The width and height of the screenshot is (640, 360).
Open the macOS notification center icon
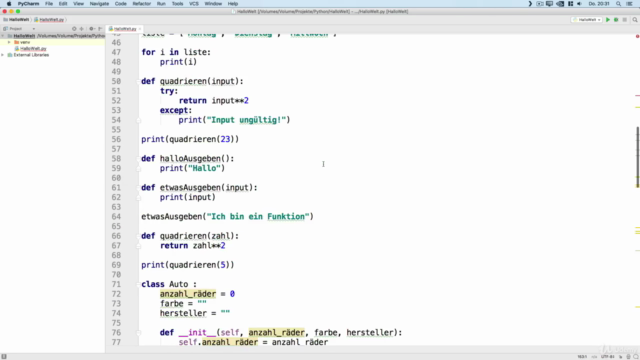click(629, 4)
